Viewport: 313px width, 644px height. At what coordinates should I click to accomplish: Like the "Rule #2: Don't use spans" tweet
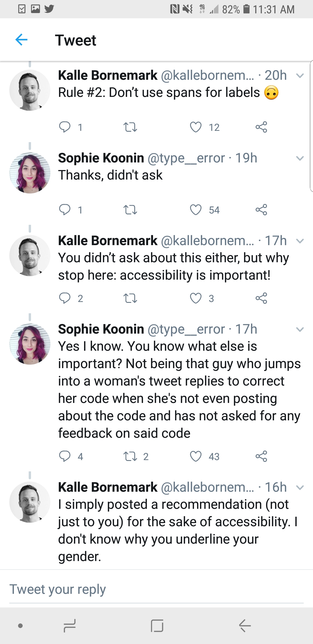[196, 127]
